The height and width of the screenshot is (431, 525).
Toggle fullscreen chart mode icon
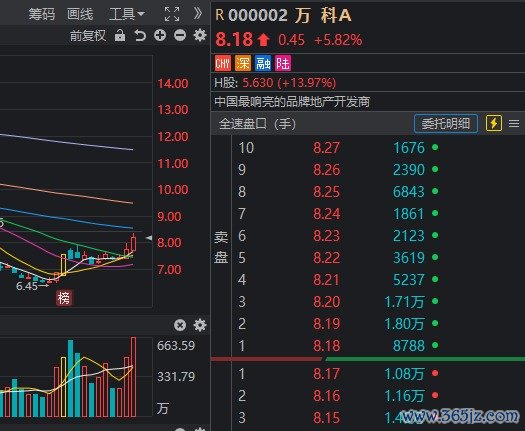point(172,14)
